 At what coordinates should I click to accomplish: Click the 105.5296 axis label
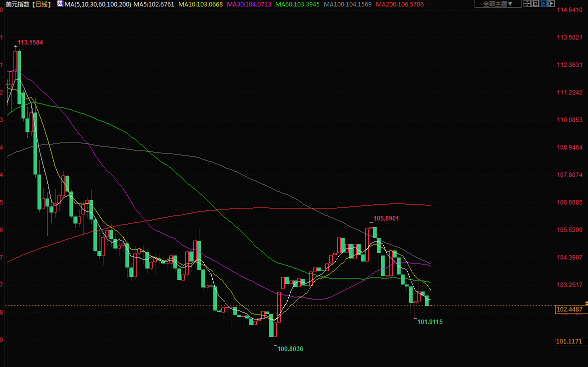[570, 229]
